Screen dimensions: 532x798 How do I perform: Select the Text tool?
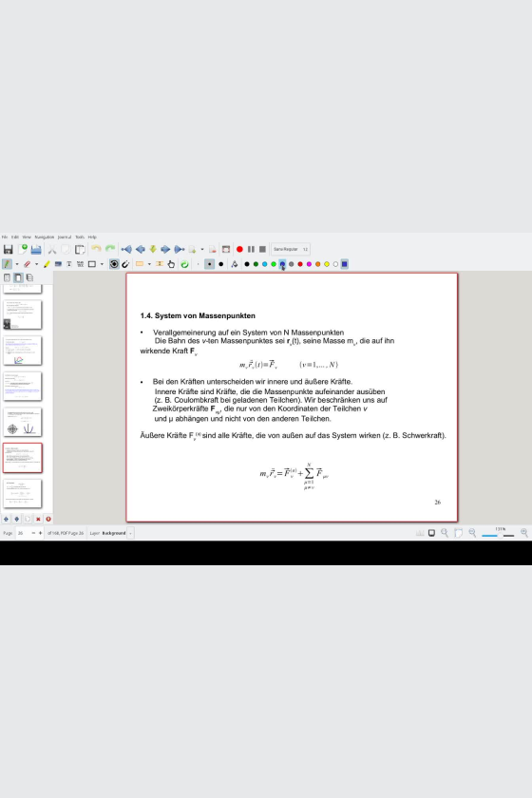pyautogui.click(x=68, y=264)
